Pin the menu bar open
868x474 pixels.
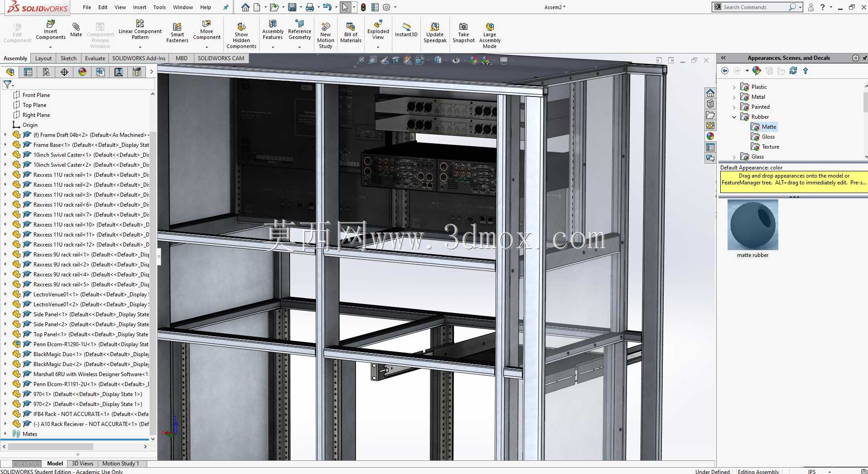click(x=226, y=7)
